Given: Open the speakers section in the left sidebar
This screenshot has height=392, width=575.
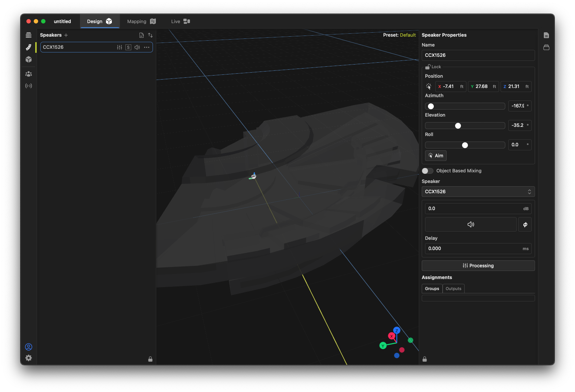Looking at the screenshot, I should 29,47.
